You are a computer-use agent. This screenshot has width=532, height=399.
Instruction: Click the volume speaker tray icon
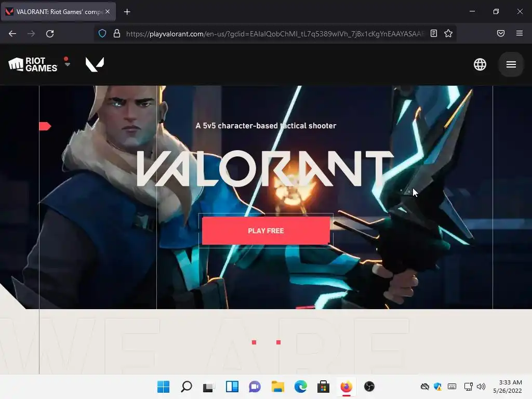point(481,387)
